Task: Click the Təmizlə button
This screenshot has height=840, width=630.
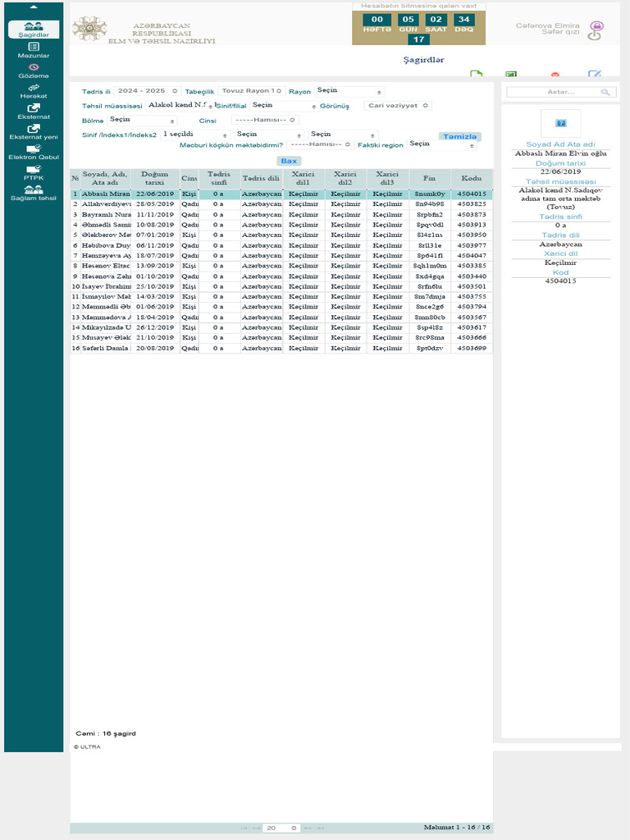Action: tap(459, 137)
